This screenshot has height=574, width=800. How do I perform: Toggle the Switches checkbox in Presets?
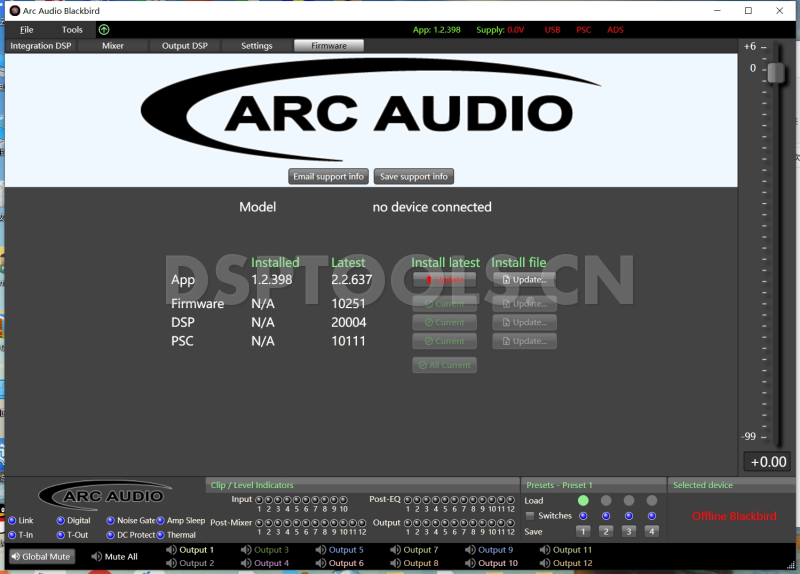click(530, 516)
